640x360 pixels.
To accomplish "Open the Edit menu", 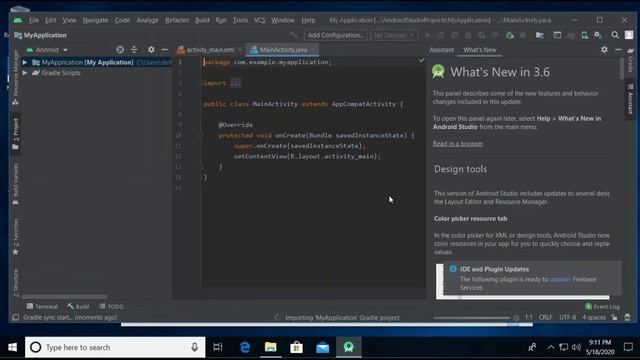I will [x=50, y=20].
